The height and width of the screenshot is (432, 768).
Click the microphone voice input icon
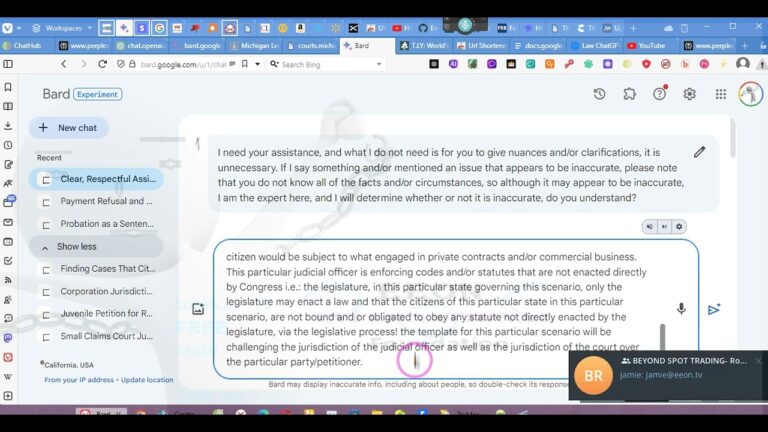click(x=681, y=309)
